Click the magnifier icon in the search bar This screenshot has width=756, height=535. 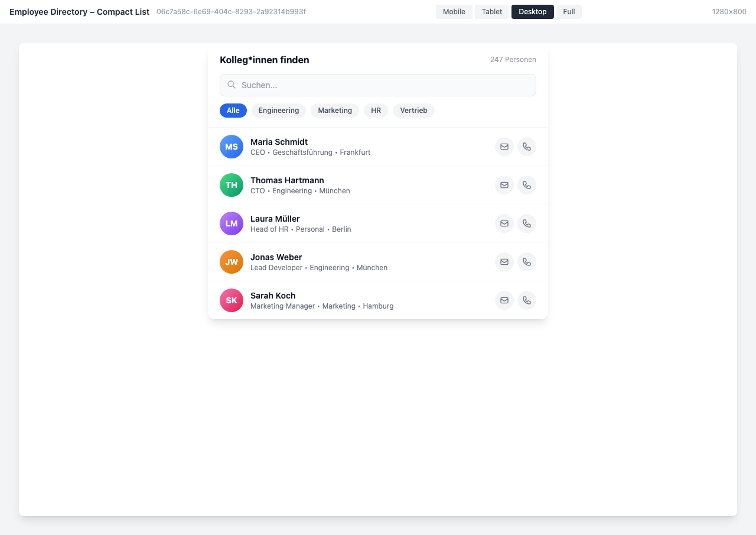(x=231, y=85)
